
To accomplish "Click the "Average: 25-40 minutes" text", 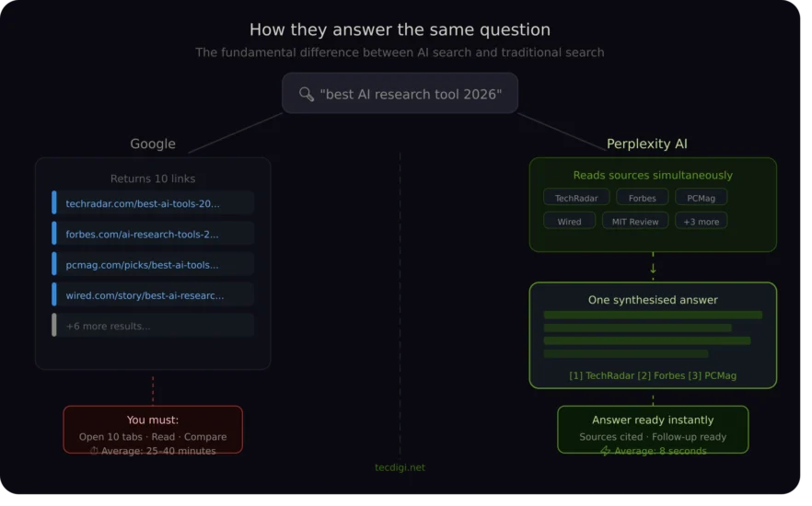I will (158, 451).
